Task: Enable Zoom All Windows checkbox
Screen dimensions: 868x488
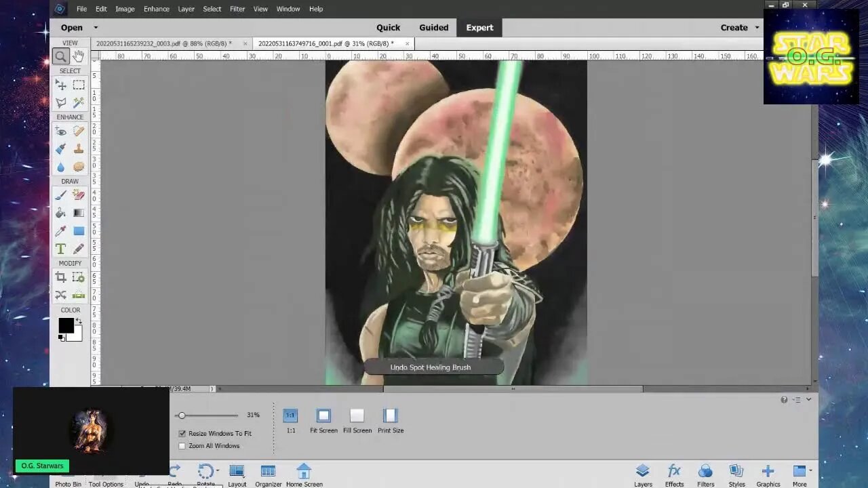Action: [x=182, y=446]
